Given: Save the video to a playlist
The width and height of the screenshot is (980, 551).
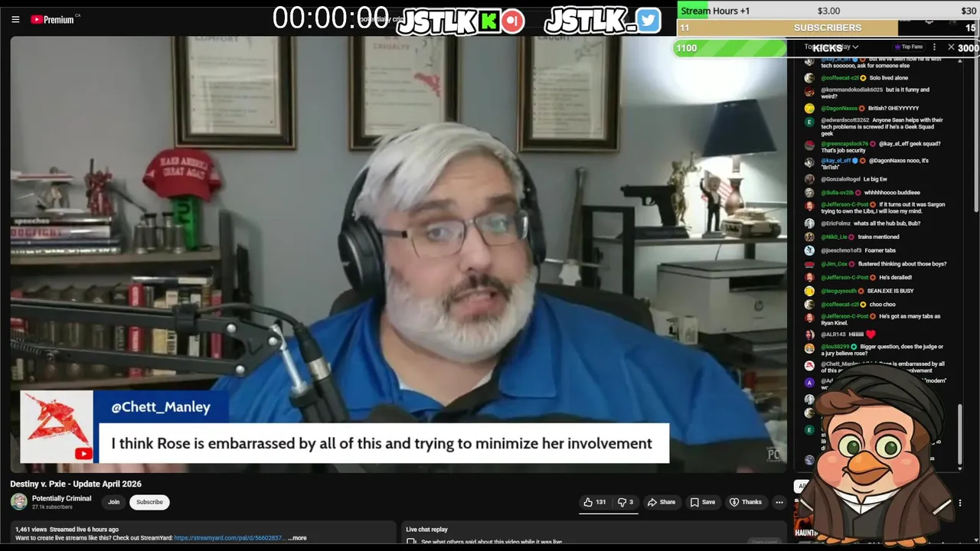Looking at the screenshot, I should coord(703,502).
